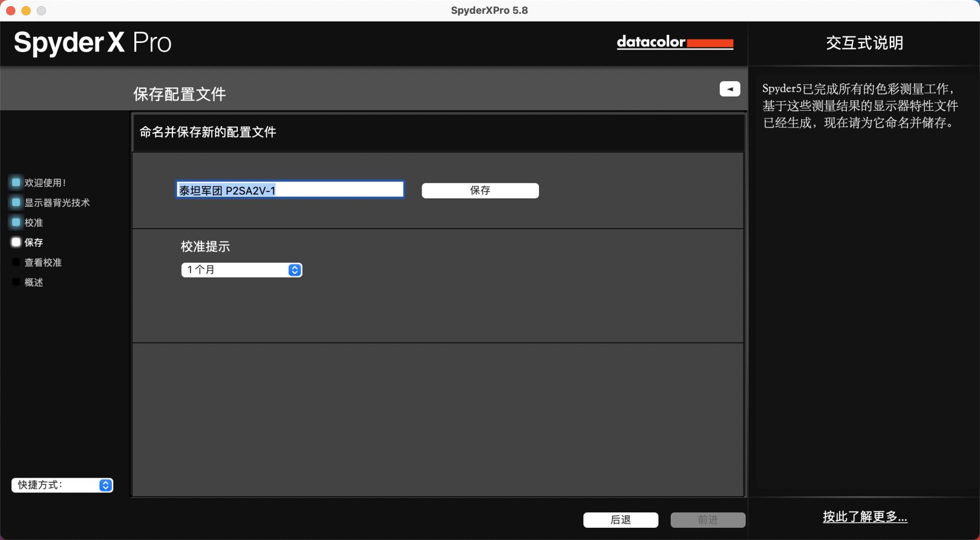Image resolution: width=980 pixels, height=540 pixels.
Task: Select the 概述 step indicator
Action: pyautogui.click(x=16, y=282)
